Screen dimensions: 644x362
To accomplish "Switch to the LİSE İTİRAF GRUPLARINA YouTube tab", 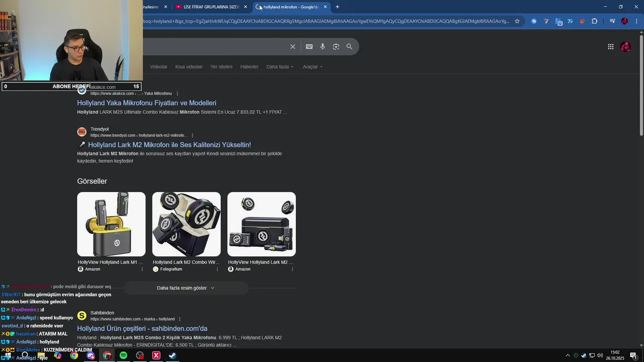I will click(210, 7).
